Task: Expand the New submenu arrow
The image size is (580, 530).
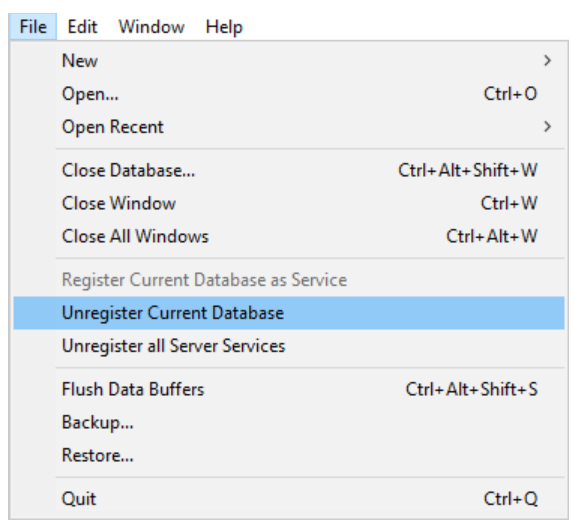Action: (547, 61)
